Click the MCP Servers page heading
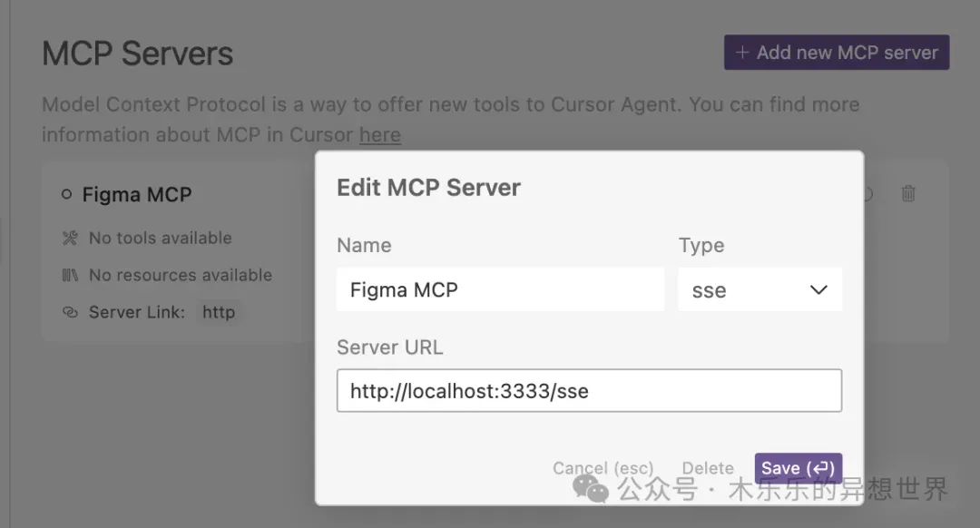 coord(138,54)
